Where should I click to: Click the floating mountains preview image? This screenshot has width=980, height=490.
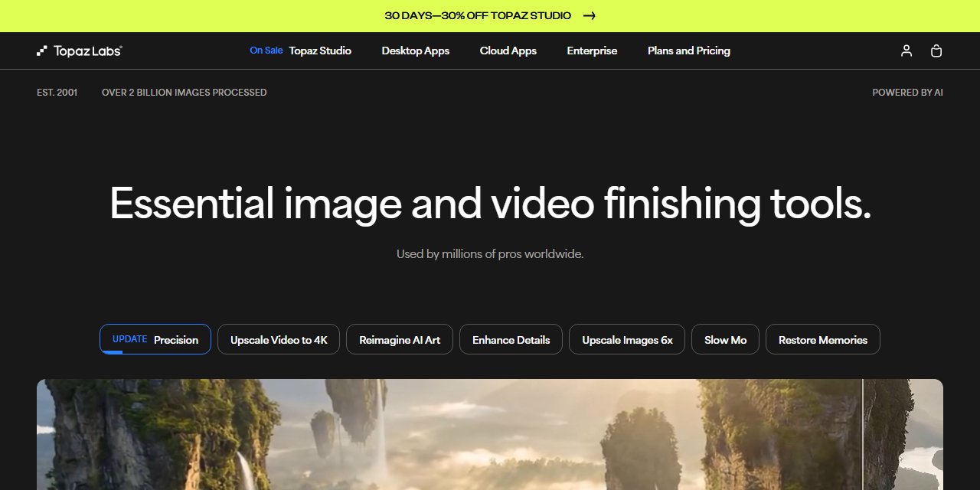click(x=490, y=434)
